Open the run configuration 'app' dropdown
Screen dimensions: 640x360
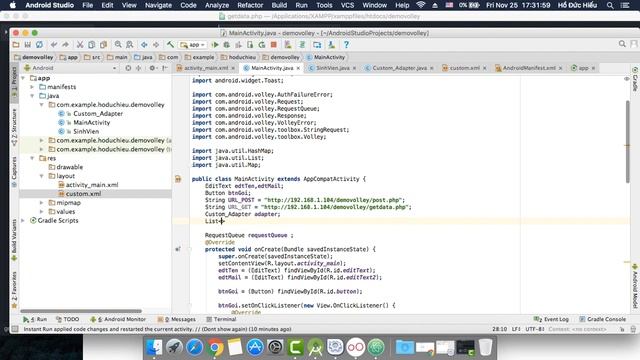pyautogui.click(x=193, y=45)
